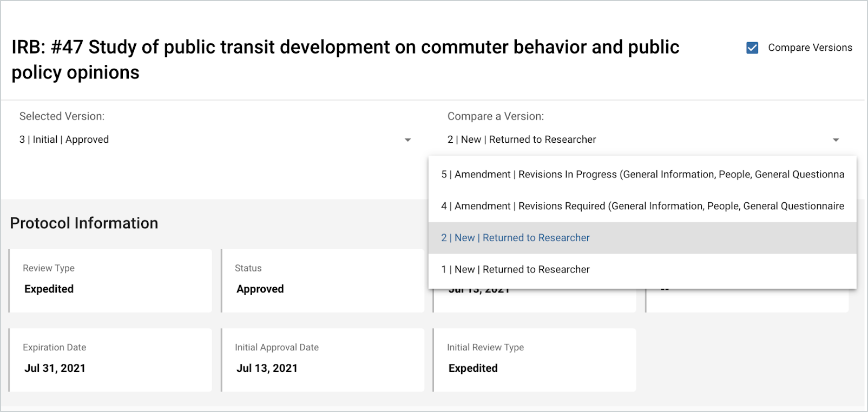
Task: Select version 1 New Returned to Researcher
Action: [x=515, y=269]
